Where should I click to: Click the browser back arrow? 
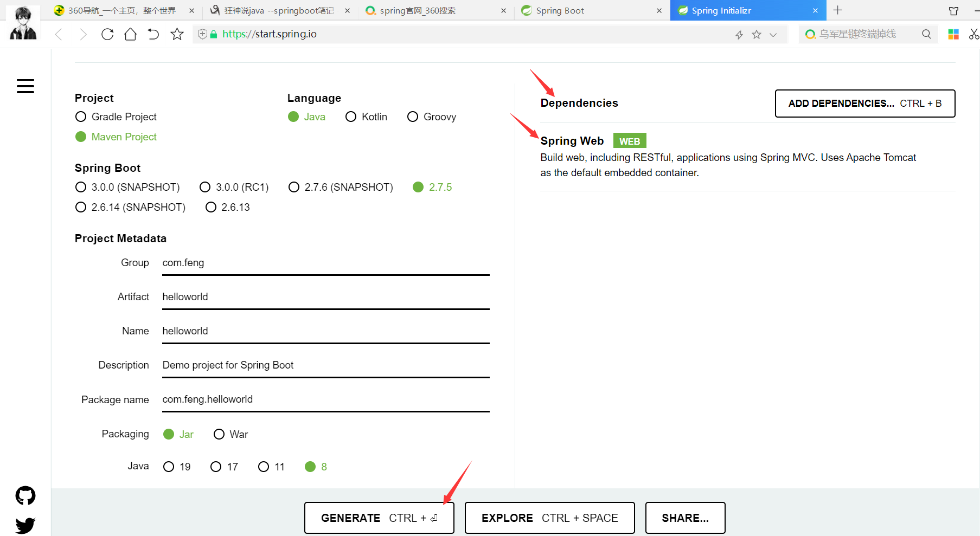point(59,35)
